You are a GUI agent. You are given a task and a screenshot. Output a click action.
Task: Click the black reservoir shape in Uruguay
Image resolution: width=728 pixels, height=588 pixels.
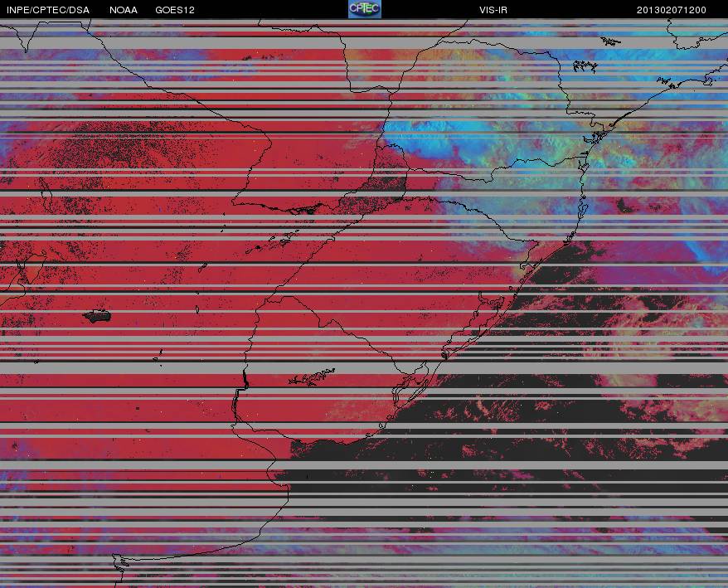tap(313, 377)
